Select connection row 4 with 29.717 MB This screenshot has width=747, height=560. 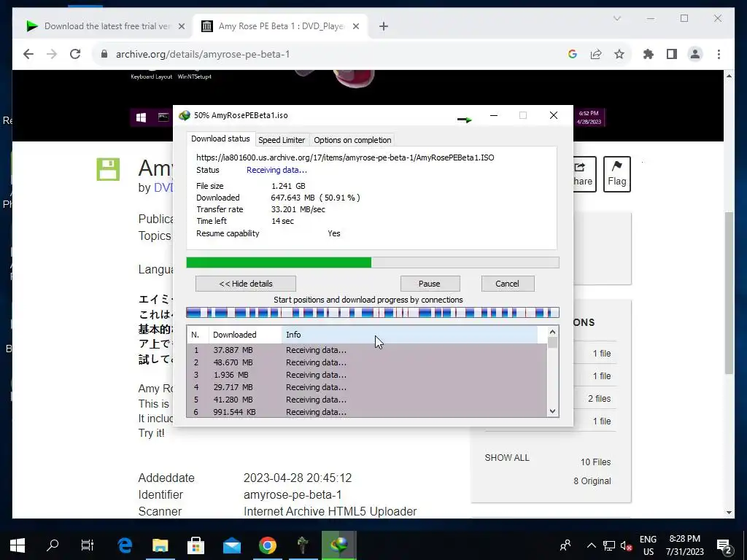pos(367,387)
